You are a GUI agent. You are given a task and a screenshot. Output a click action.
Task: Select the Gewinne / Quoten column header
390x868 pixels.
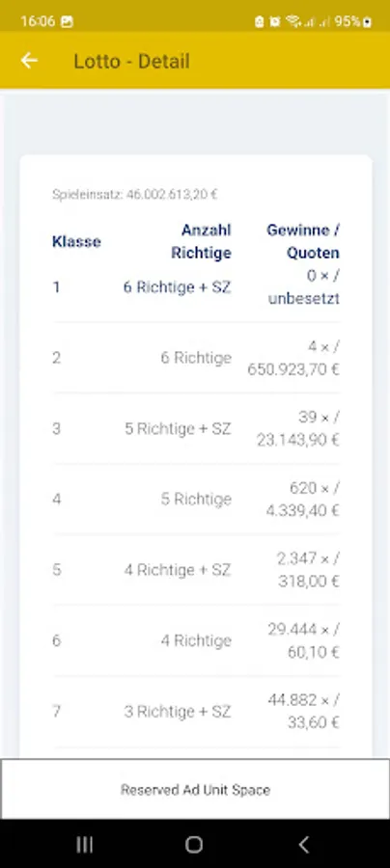(x=303, y=241)
